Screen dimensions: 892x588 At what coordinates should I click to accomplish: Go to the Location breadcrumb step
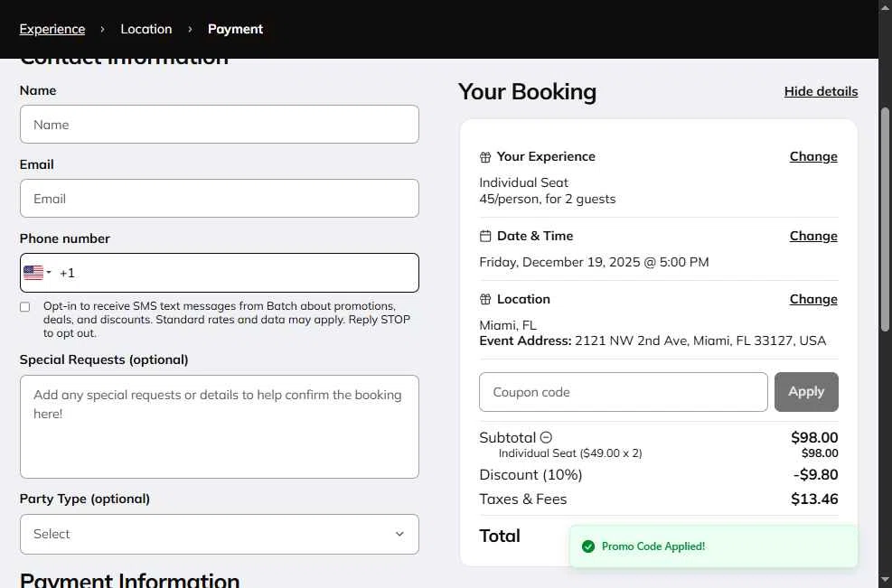click(x=146, y=29)
